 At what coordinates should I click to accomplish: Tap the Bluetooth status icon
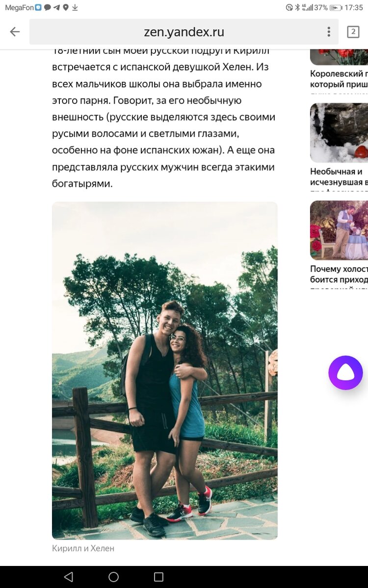[297, 7]
